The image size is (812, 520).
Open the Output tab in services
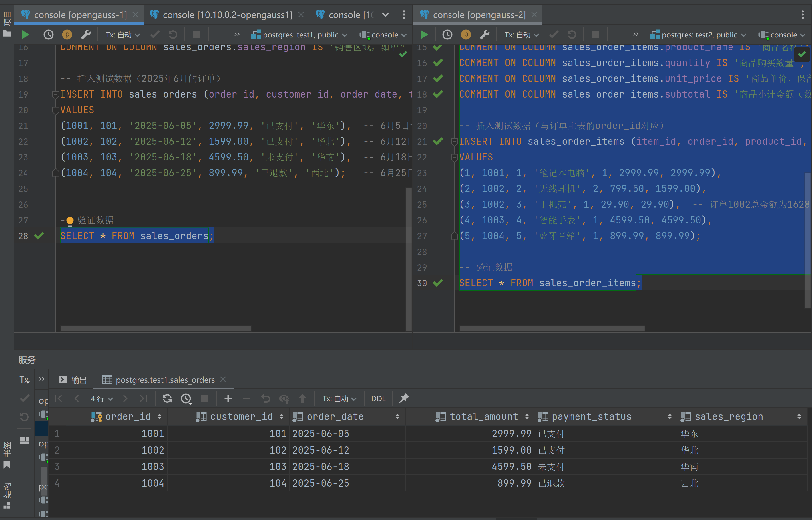tap(73, 380)
